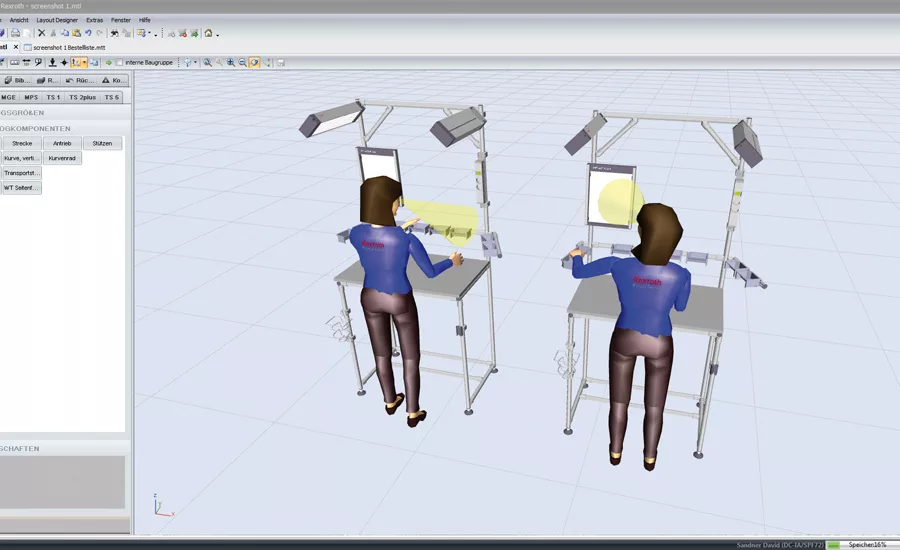This screenshot has height=550, width=900.
Task: Click the four-point snap star icon
Action: [x=64, y=63]
